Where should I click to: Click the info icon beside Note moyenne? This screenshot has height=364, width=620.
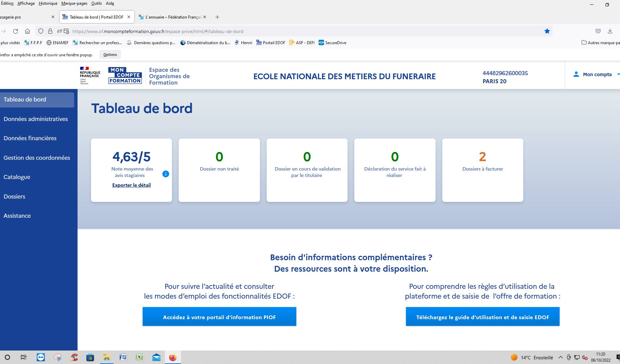coord(166,174)
